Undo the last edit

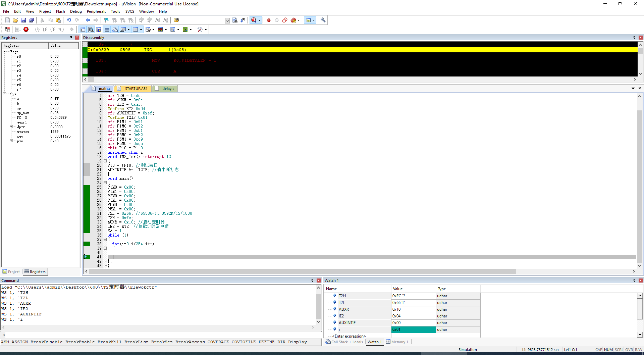point(69,20)
